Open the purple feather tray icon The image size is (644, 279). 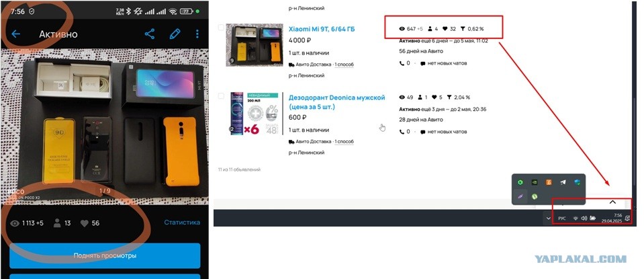521,197
